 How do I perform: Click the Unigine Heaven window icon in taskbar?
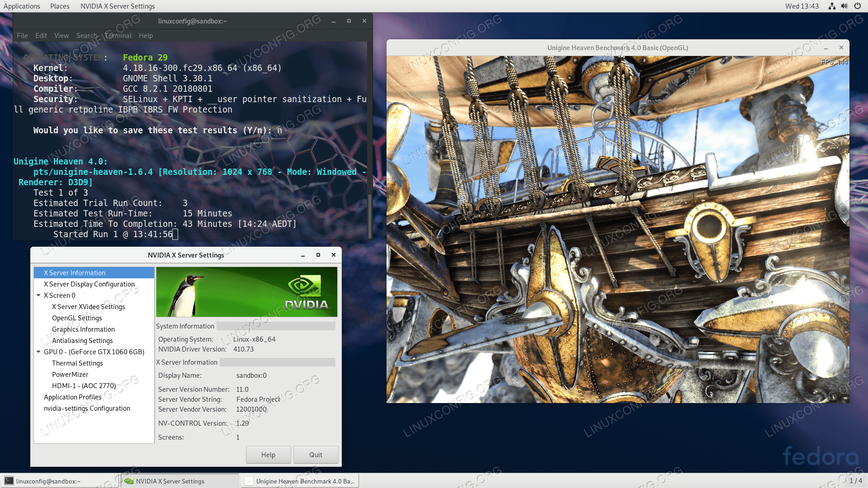click(248, 481)
